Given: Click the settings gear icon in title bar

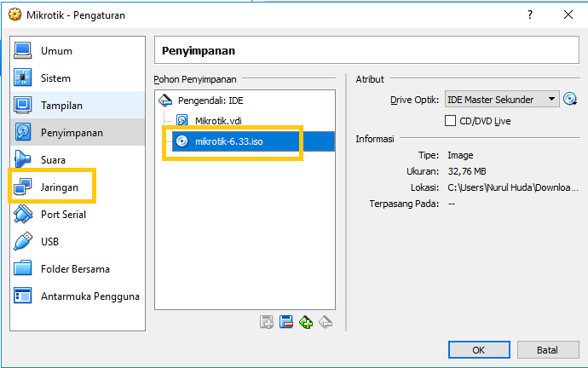Looking at the screenshot, I should [15, 15].
